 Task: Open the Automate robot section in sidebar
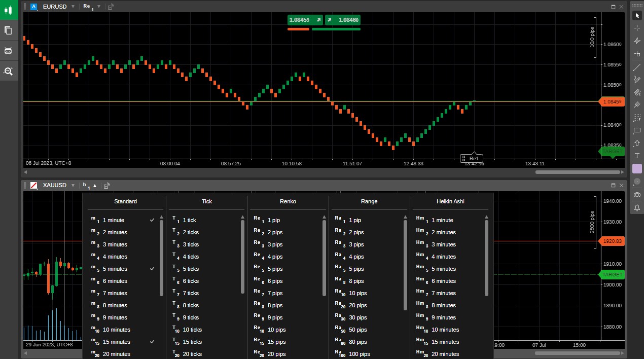point(8,51)
